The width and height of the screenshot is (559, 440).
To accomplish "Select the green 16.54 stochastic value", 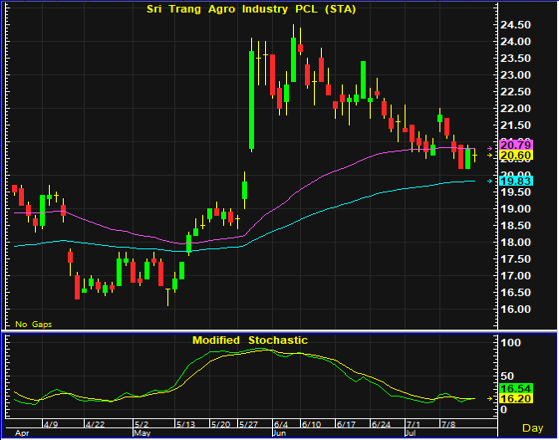I will coord(516,388).
